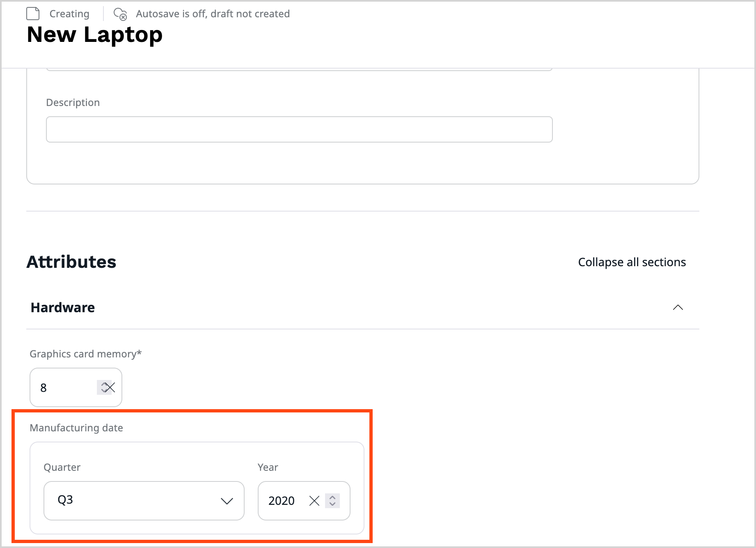
Task: Click the Year stepper up arrow
Action: pyautogui.click(x=332, y=497)
